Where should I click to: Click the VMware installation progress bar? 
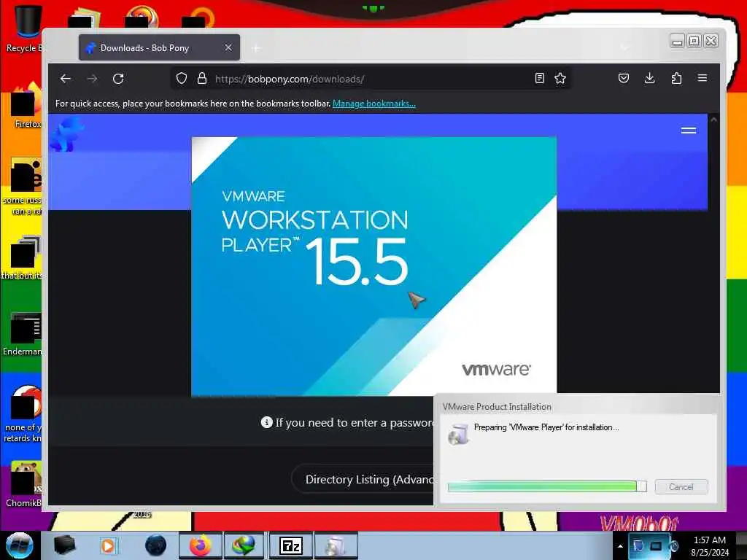pos(547,486)
